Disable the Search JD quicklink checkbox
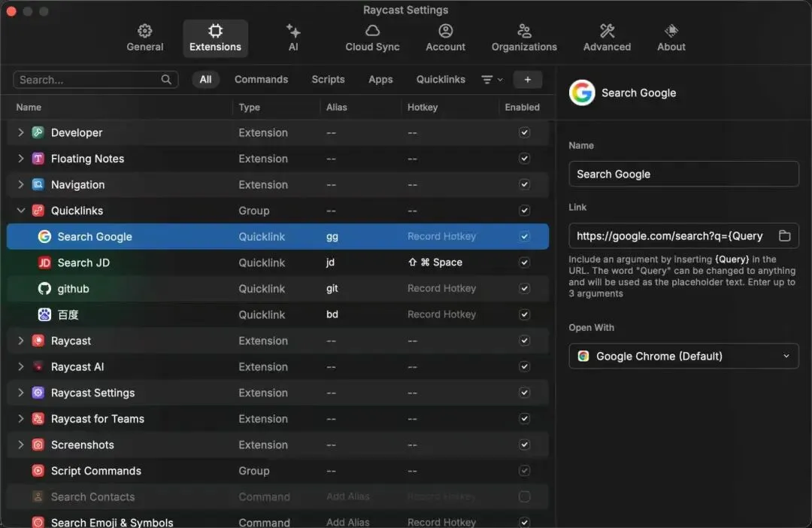Viewport: 812px width, 528px height. (524, 262)
